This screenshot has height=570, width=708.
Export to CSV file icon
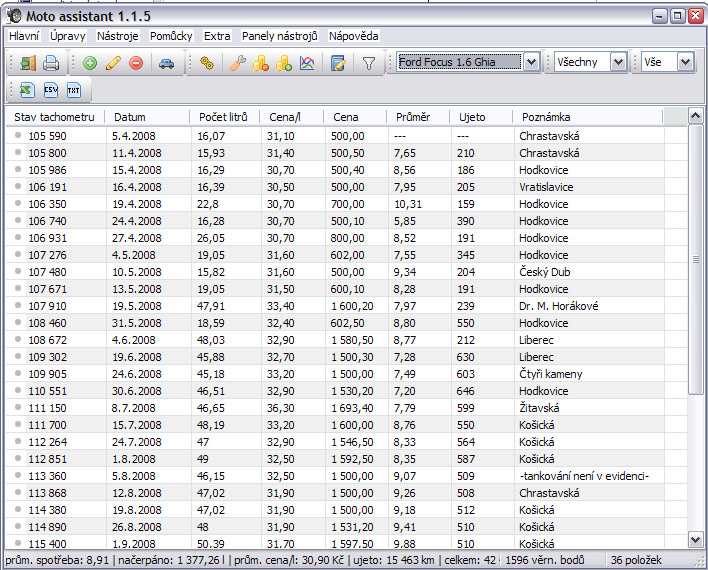tap(50, 91)
